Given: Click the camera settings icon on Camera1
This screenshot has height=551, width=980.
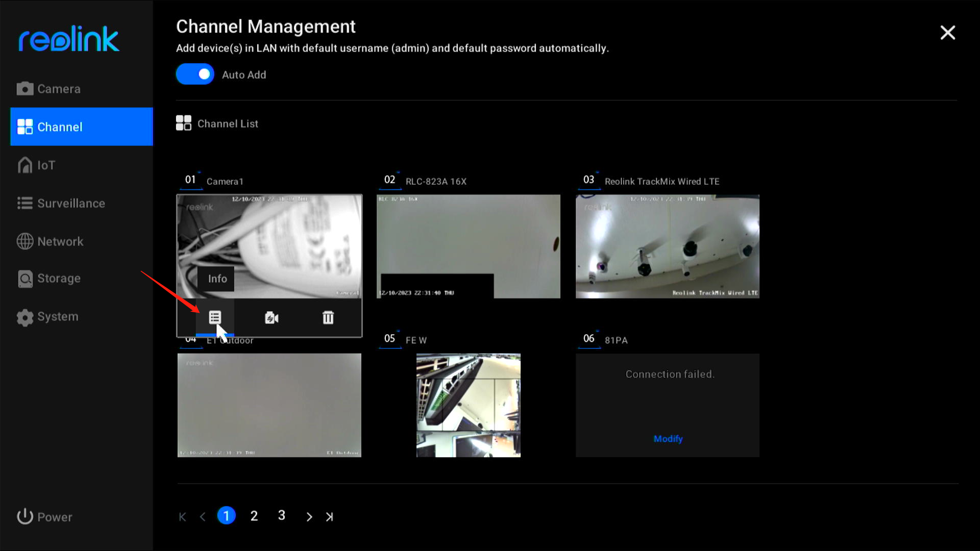Looking at the screenshot, I should click(272, 318).
